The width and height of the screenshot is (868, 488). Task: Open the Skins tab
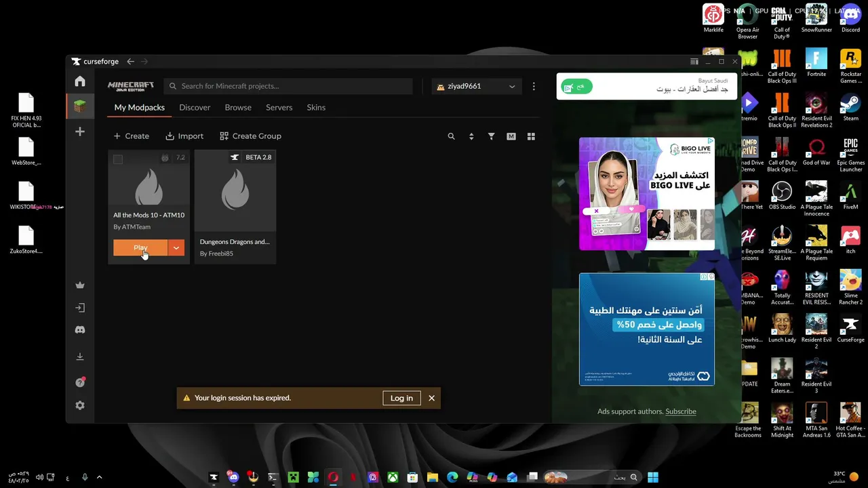tap(316, 107)
